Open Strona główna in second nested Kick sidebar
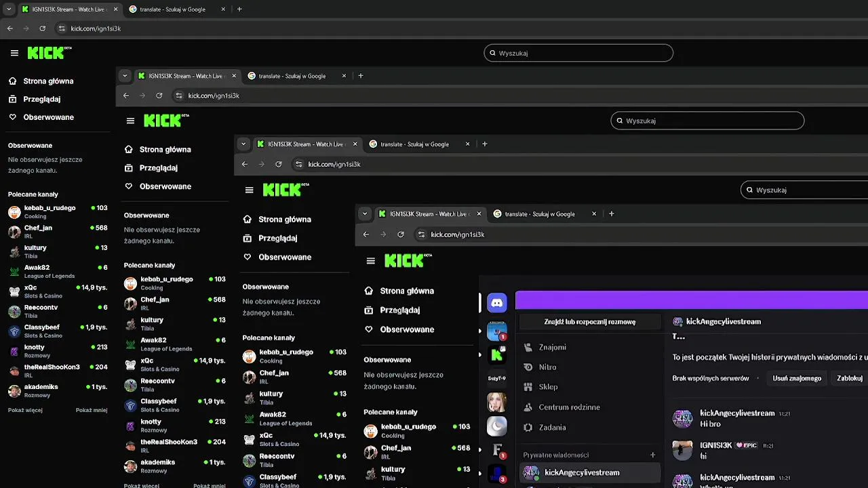Image resolution: width=868 pixels, height=488 pixels. [165, 150]
